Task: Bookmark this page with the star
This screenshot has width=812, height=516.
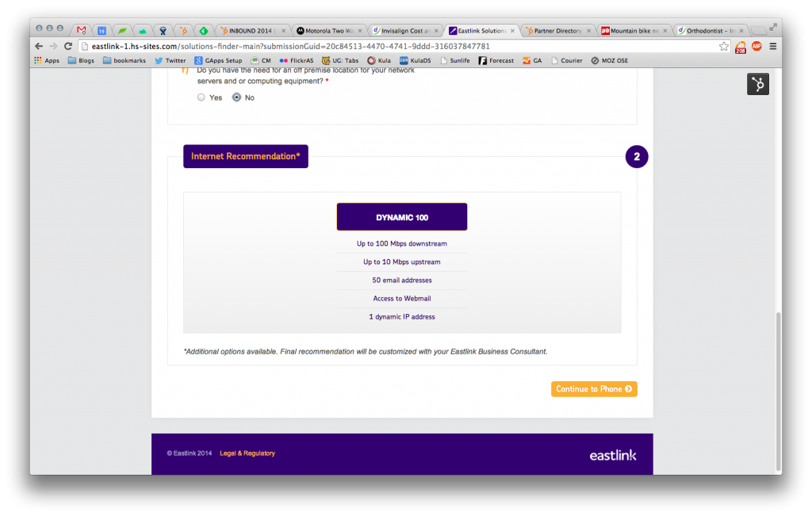Action: 723,47
